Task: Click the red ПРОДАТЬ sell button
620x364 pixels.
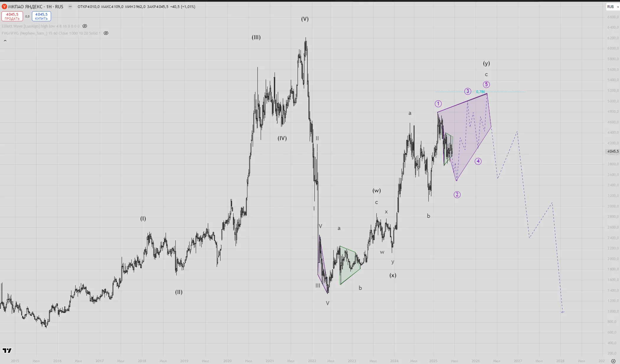Action: coord(12,16)
